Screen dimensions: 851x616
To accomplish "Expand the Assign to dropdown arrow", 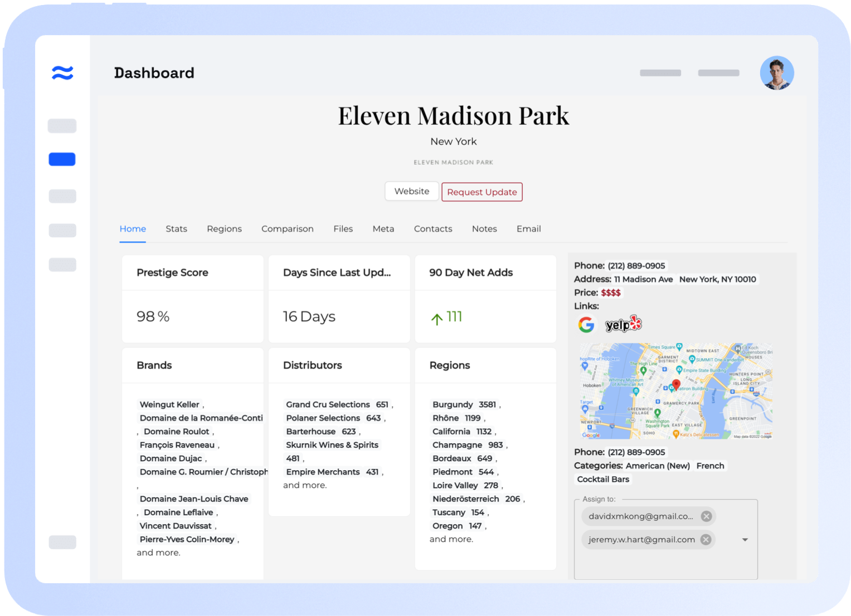I will point(745,540).
